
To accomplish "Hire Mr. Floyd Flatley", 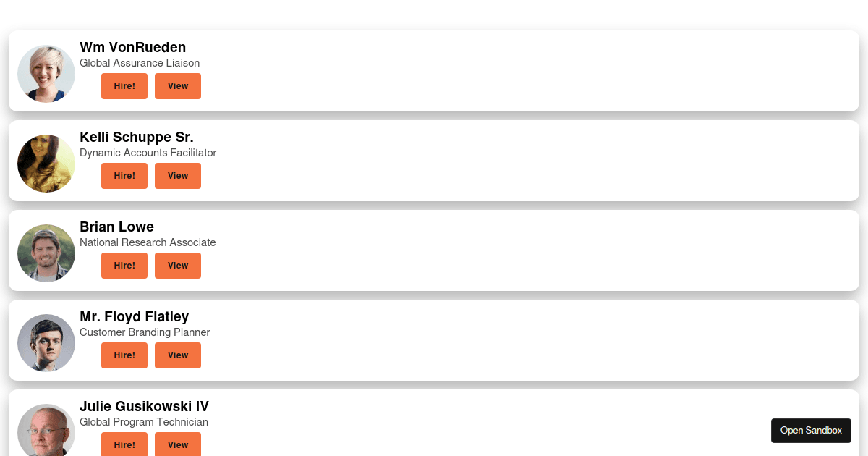I will pos(124,355).
